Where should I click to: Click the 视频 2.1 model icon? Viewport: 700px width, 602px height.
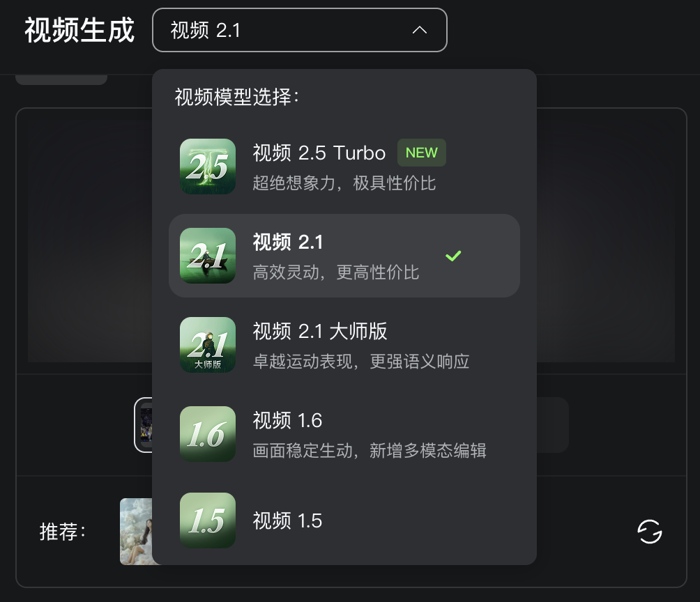click(x=208, y=256)
